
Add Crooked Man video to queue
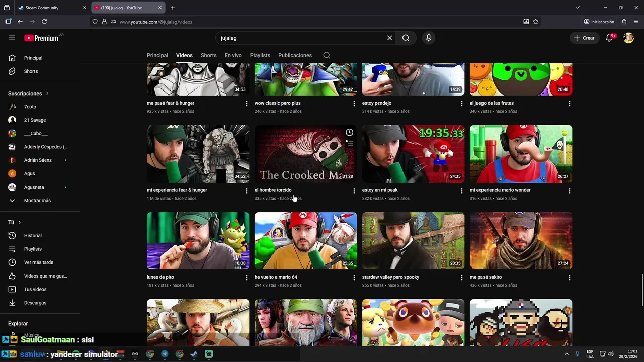(349, 143)
